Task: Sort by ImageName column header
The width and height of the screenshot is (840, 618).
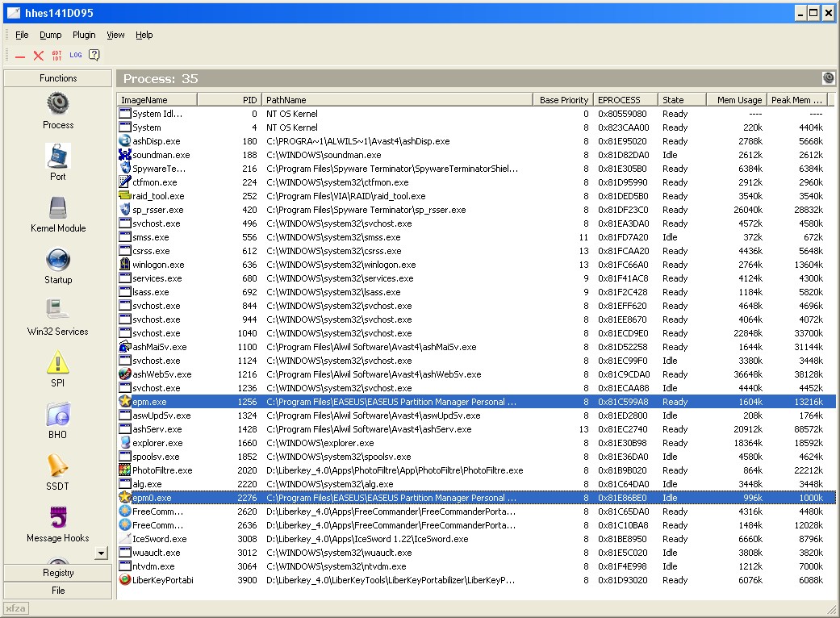Action: [157, 99]
